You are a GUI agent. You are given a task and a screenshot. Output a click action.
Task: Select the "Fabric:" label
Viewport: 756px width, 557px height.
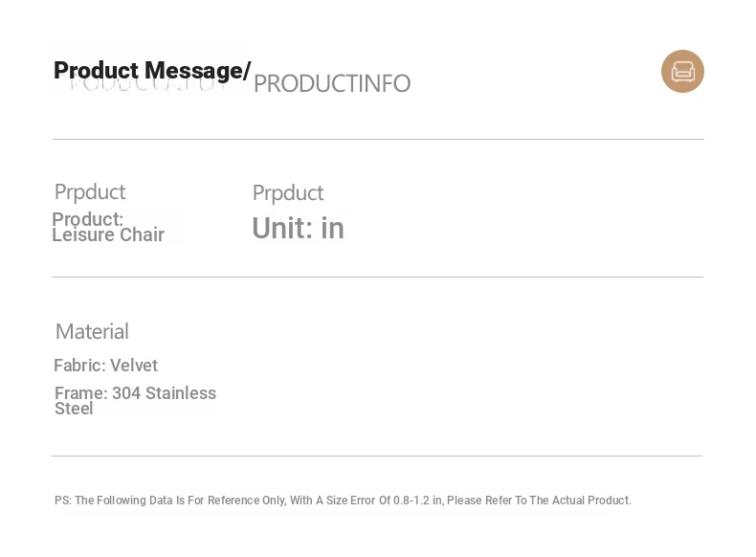click(79, 366)
